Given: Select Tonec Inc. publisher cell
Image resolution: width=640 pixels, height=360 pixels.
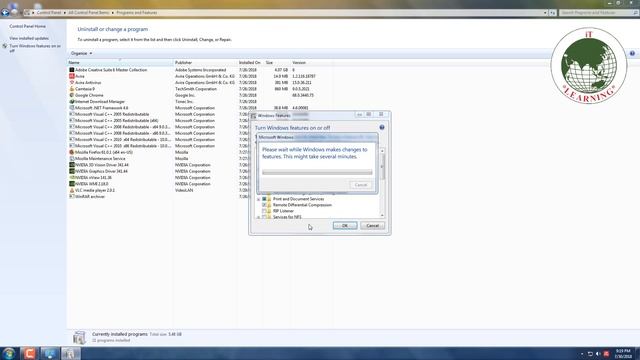Looking at the screenshot, I should (184, 102).
